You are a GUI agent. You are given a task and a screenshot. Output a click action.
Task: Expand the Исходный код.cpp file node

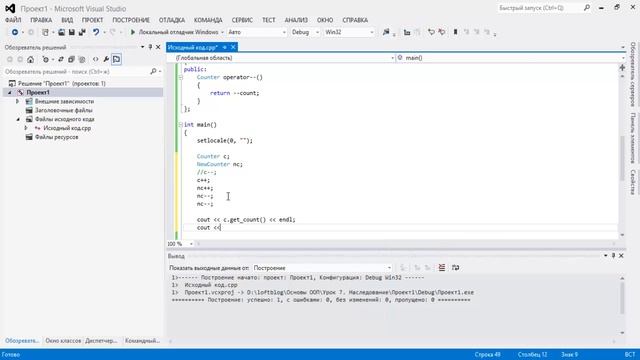tap(26, 128)
